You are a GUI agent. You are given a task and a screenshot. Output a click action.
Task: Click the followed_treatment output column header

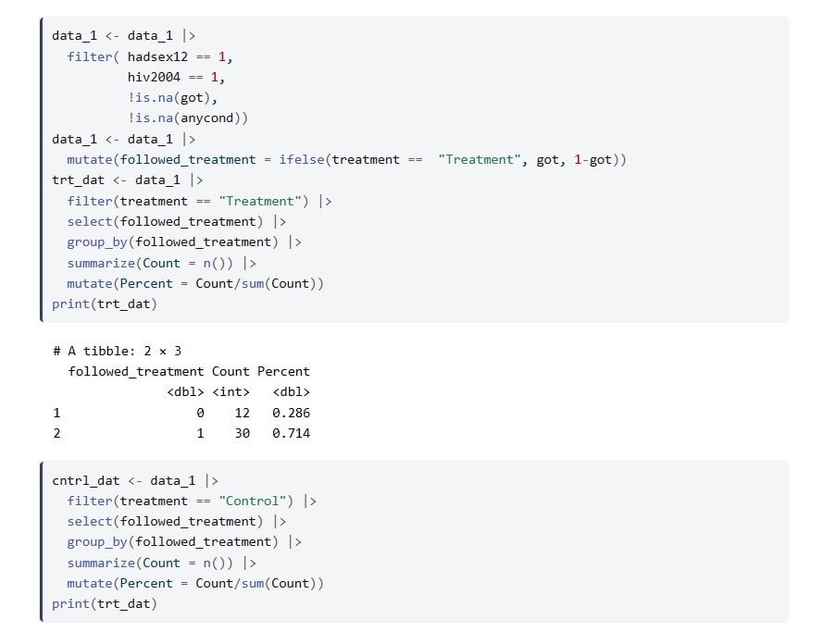pos(136,371)
